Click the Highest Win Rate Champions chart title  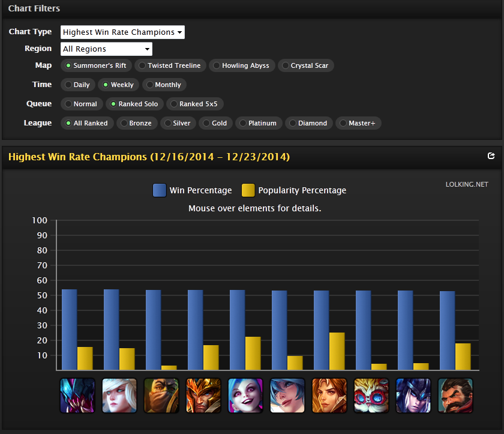149,157
